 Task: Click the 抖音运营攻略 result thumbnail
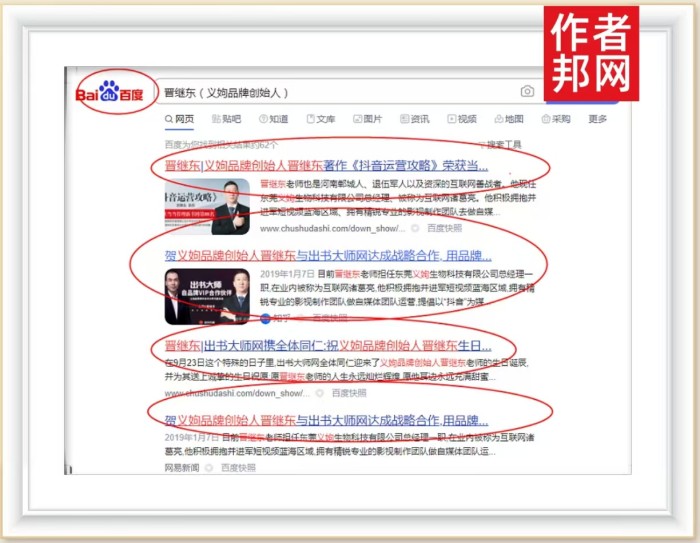pyautogui.click(x=208, y=206)
